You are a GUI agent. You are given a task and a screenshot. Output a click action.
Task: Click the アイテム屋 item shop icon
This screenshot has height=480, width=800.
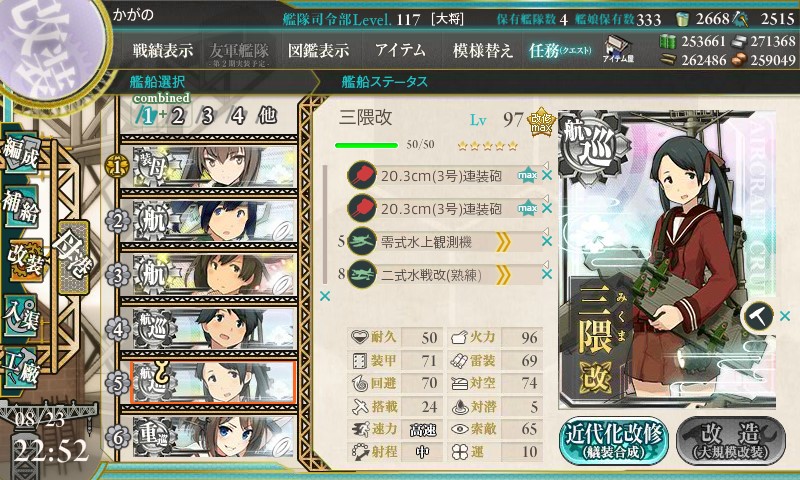click(618, 50)
